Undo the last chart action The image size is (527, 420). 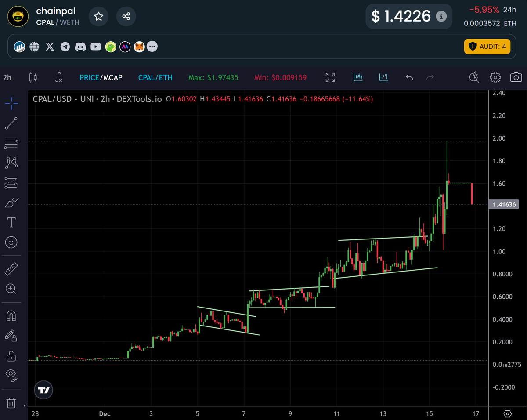[x=409, y=78]
